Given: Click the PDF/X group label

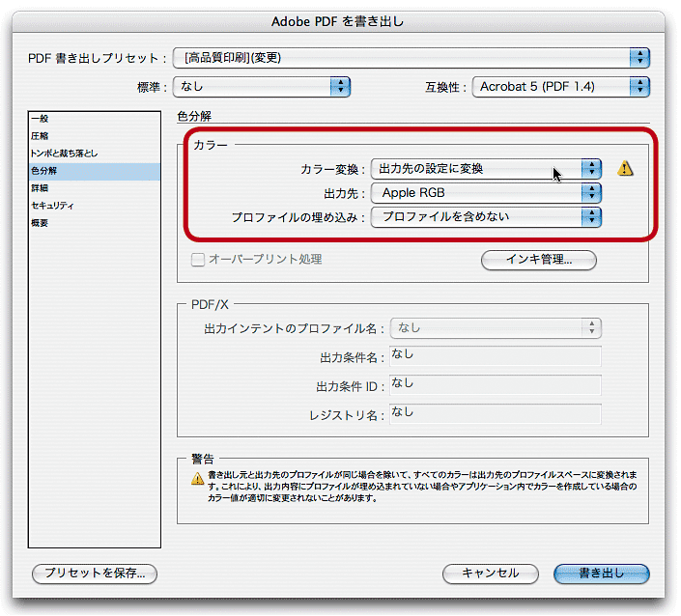Looking at the screenshot, I should pyautogui.click(x=210, y=305).
